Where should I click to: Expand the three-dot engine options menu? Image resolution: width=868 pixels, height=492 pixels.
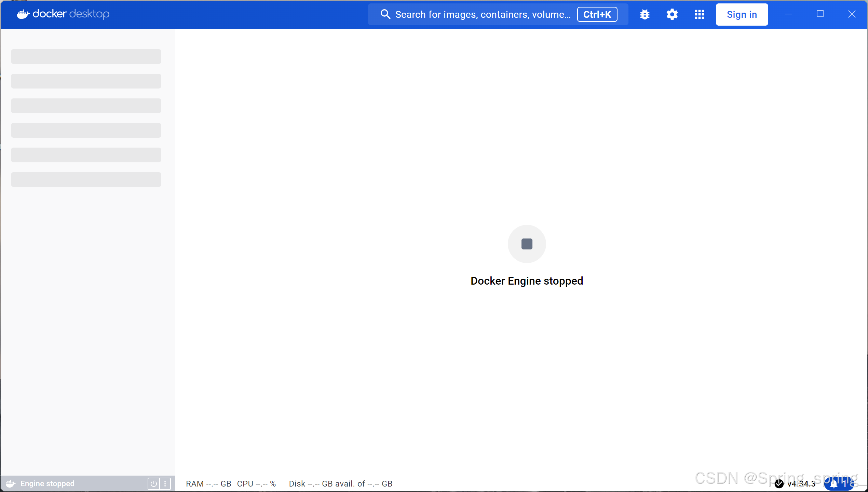coord(165,483)
